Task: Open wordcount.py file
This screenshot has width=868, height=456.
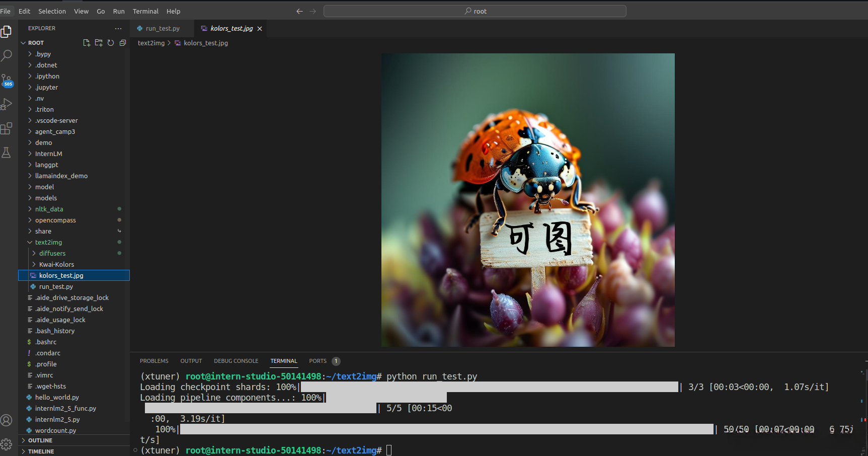Action: (x=74, y=430)
